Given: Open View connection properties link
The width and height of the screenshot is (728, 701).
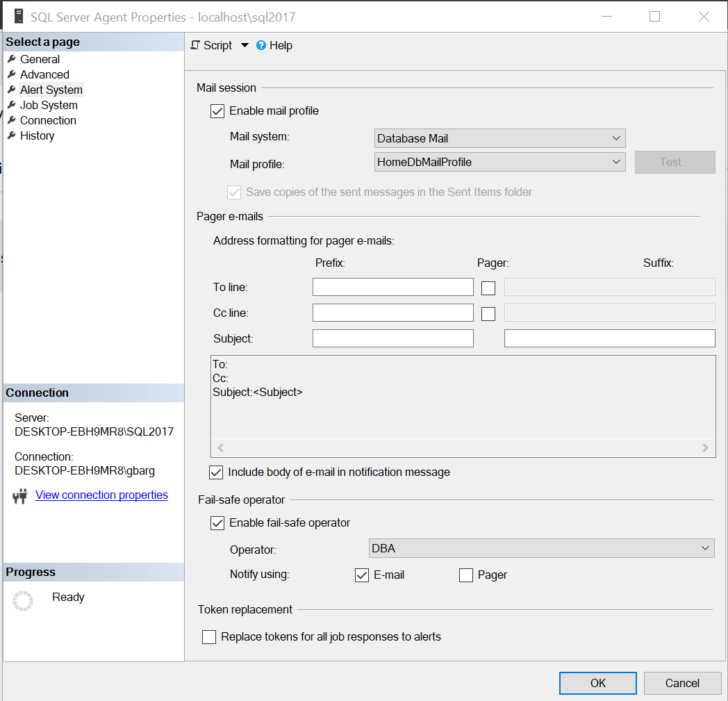Looking at the screenshot, I should click(101, 495).
